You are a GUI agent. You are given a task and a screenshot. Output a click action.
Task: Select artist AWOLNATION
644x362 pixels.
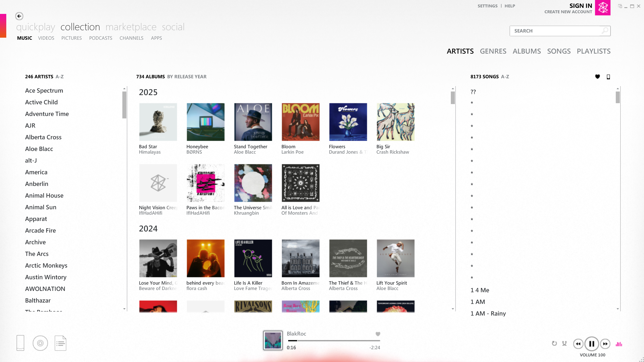(45, 289)
